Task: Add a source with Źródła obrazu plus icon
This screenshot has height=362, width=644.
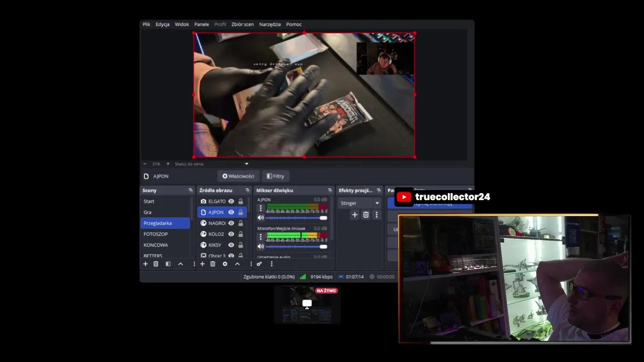Action: point(202,264)
